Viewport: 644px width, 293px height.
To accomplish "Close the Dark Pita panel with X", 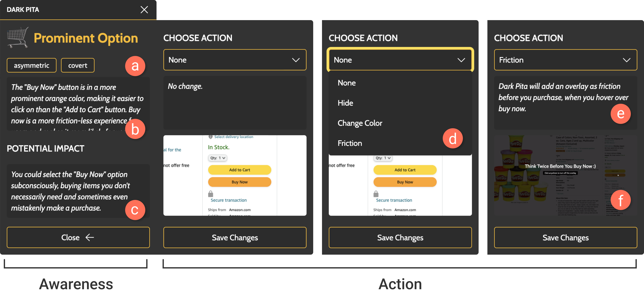I will [x=144, y=10].
